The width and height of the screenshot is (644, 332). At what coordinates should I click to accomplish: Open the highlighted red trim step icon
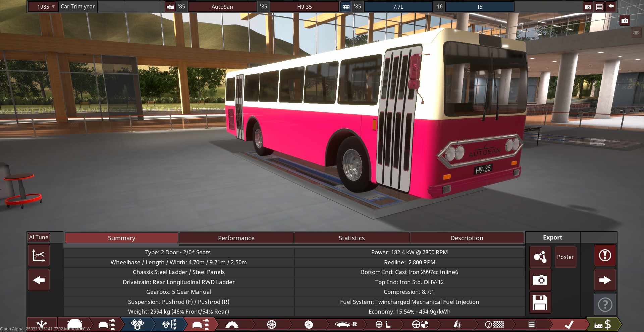201,324
